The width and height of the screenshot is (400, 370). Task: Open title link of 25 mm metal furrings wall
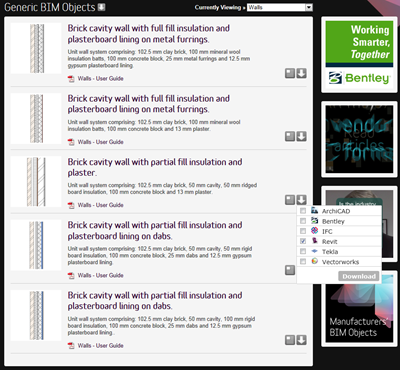(149, 34)
